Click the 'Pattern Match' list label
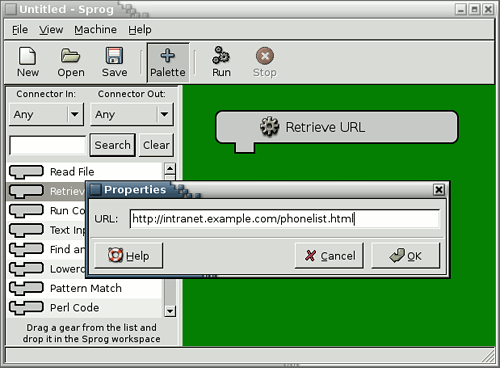The height and width of the screenshot is (368, 500). tap(86, 288)
